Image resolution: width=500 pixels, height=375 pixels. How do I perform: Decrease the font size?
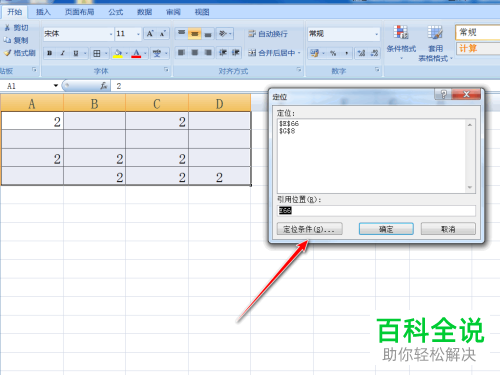point(163,34)
